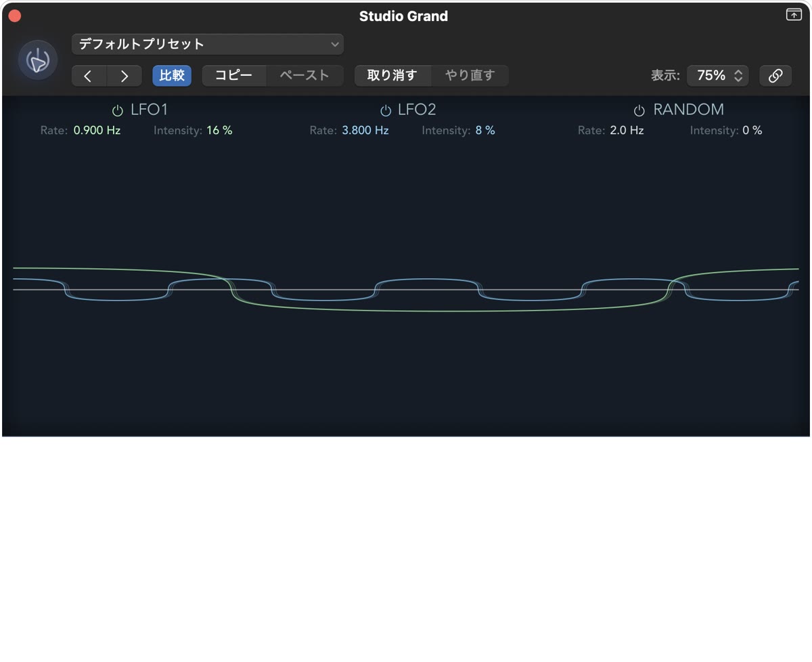Select the LFO2 Rate value 3.800 Hz

tap(365, 130)
